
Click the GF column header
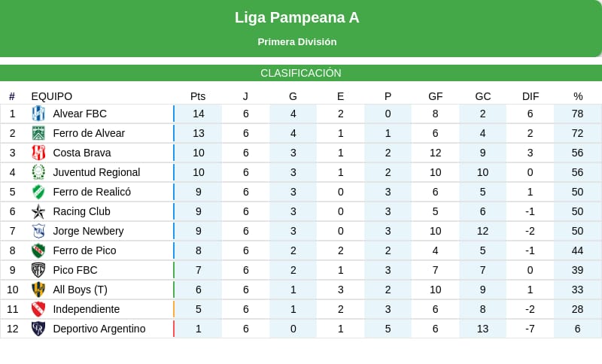click(436, 96)
